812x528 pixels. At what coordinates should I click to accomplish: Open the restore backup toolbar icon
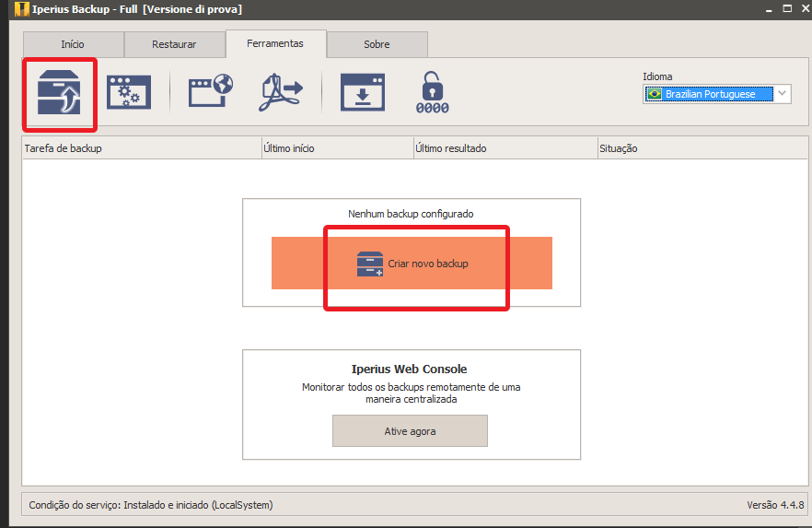(x=59, y=93)
